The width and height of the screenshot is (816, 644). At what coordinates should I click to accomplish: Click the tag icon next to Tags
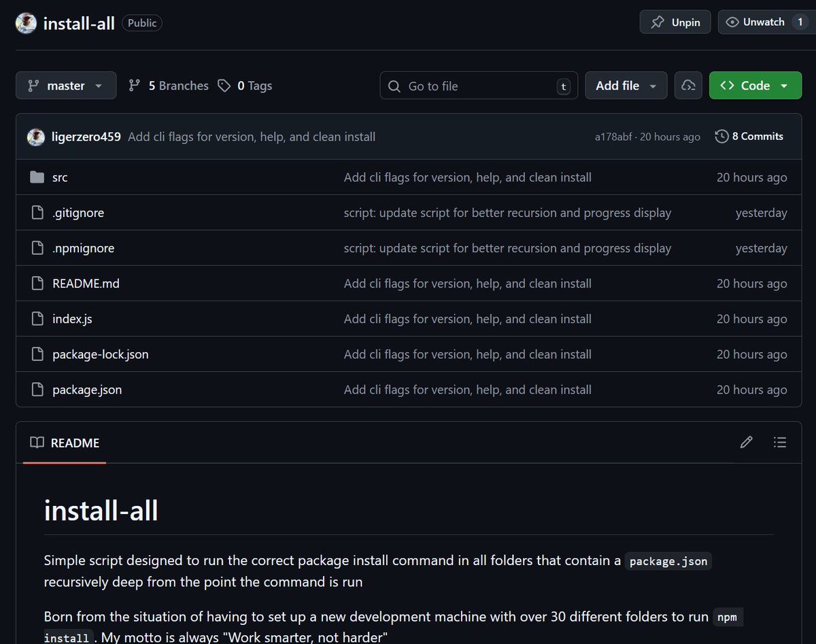(x=224, y=86)
